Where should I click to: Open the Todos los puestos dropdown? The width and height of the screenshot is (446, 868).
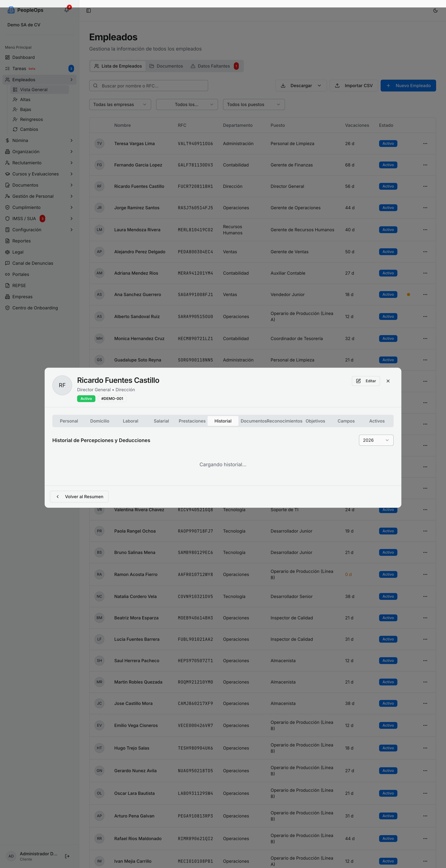[x=254, y=104]
